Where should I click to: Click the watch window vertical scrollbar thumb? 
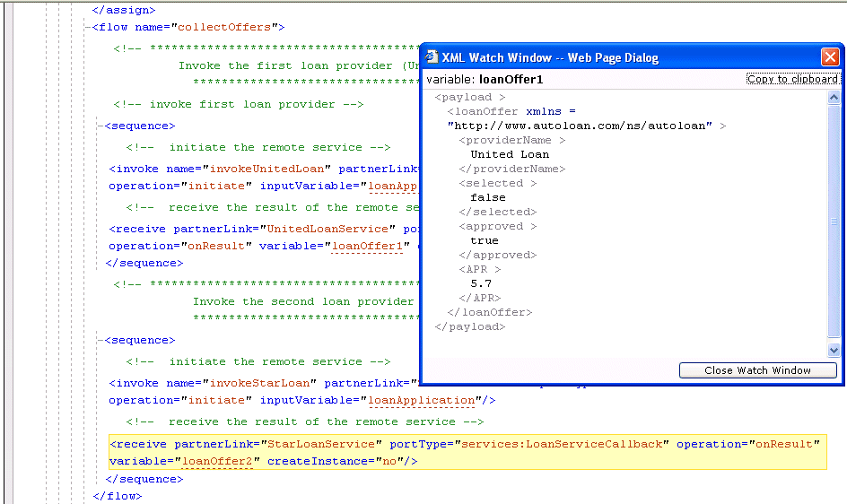click(834, 221)
